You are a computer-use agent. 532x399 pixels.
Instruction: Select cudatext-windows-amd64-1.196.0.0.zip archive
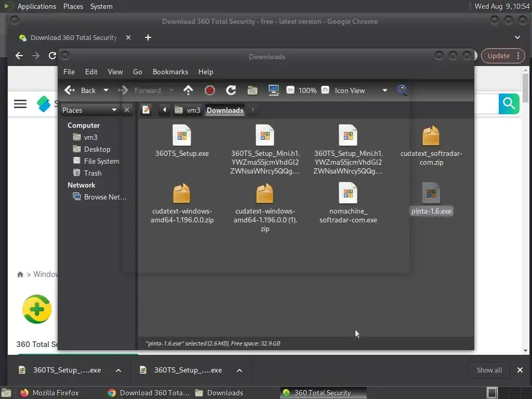click(x=182, y=203)
